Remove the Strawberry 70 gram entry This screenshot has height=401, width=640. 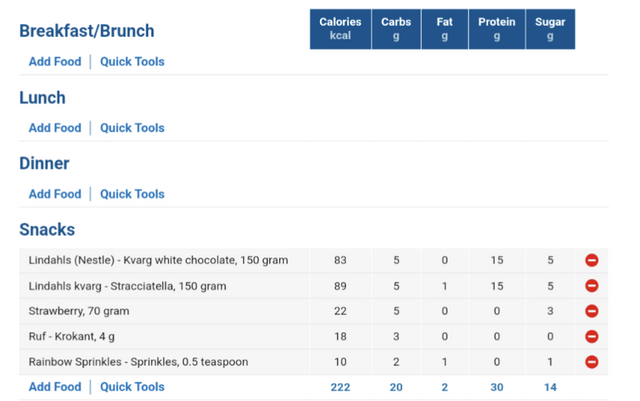pos(591,311)
